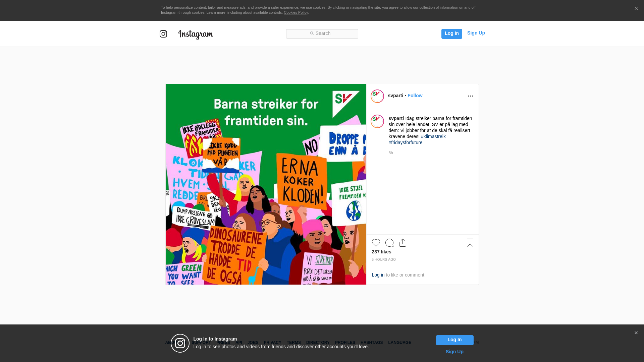Open the #klimastreik hashtag

[x=433, y=136]
